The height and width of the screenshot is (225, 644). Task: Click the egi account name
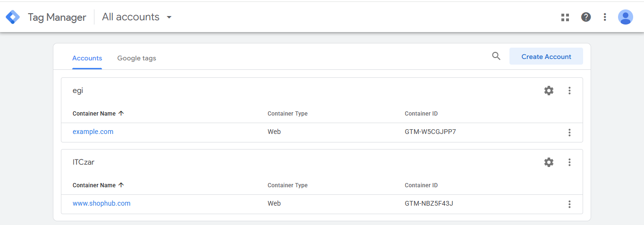[78, 91]
